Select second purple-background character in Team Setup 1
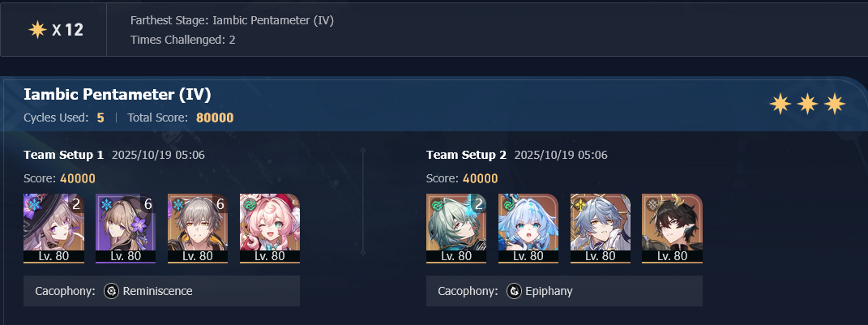The width and height of the screenshot is (868, 325). click(126, 228)
